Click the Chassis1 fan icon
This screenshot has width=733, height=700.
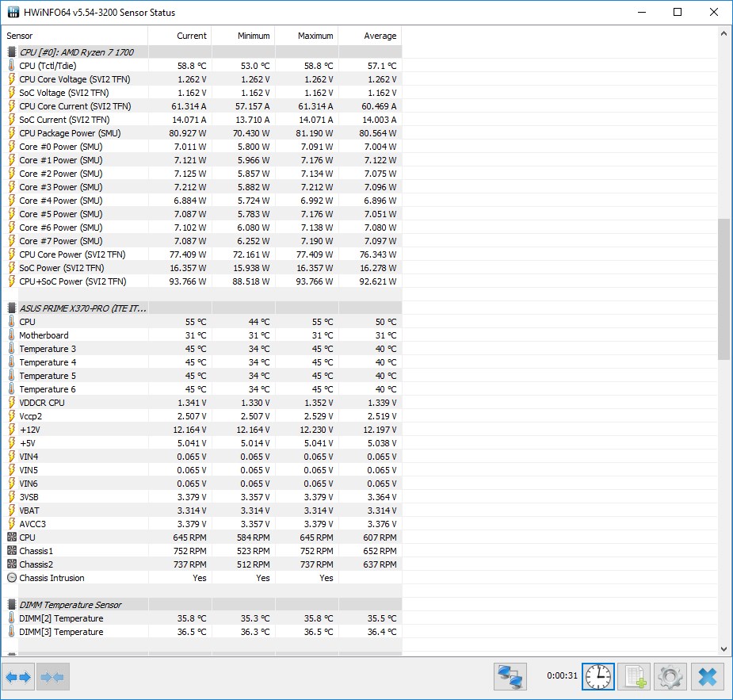pyautogui.click(x=12, y=551)
